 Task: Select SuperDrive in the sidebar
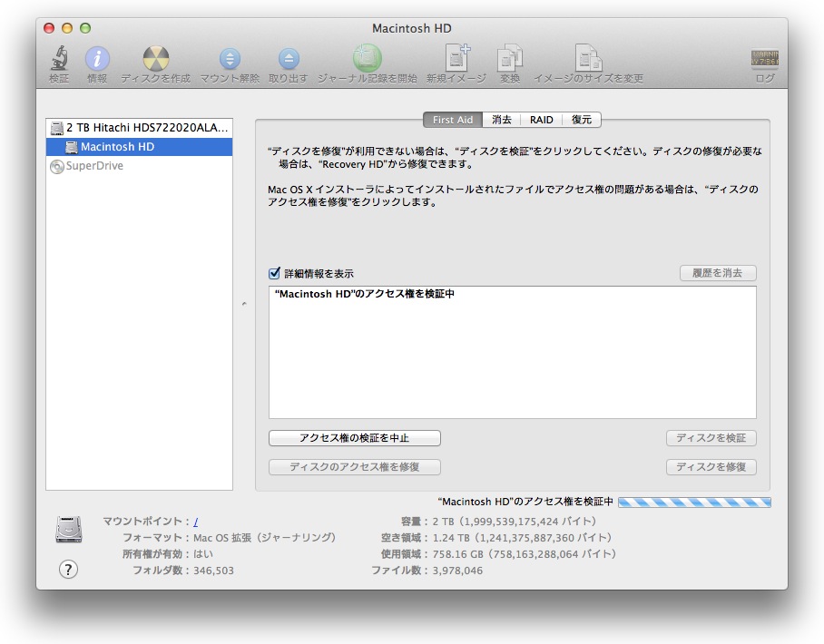[93, 166]
